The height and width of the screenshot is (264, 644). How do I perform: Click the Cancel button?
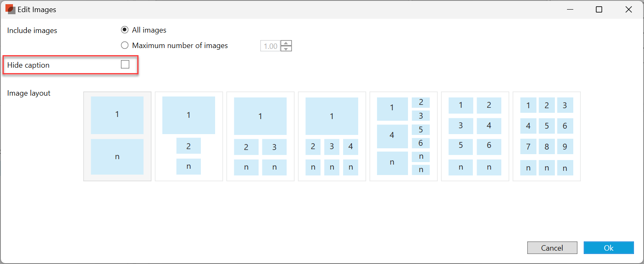tap(552, 248)
